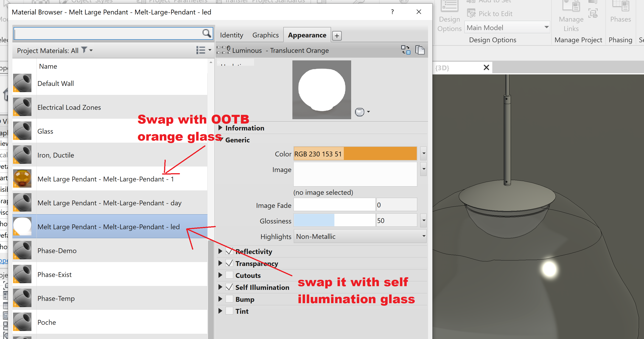Open the render preview scene sphere icon

coord(359,112)
